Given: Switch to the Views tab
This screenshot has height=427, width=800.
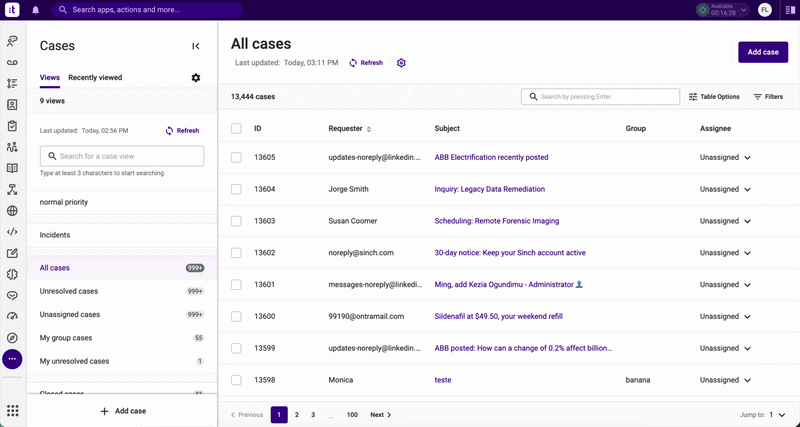Looking at the screenshot, I should [49, 78].
